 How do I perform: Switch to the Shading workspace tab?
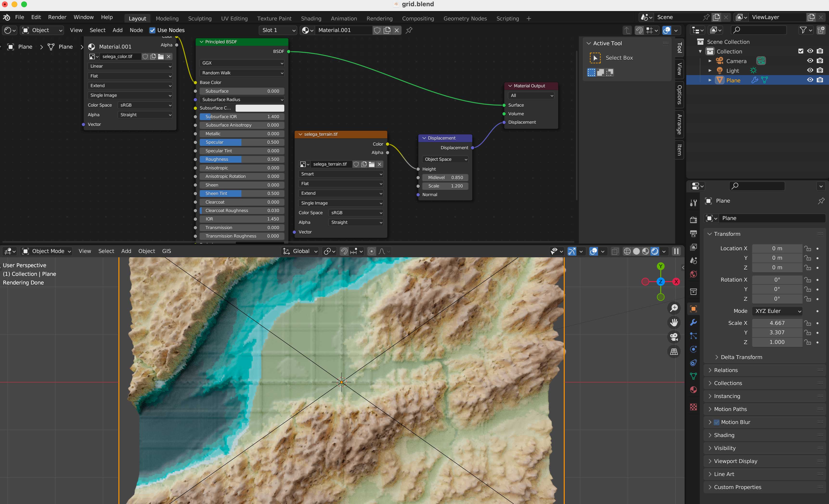pos(311,19)
